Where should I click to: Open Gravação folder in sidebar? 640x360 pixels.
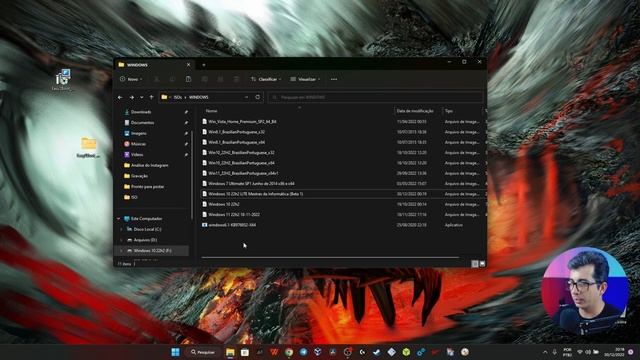[139, 176]
